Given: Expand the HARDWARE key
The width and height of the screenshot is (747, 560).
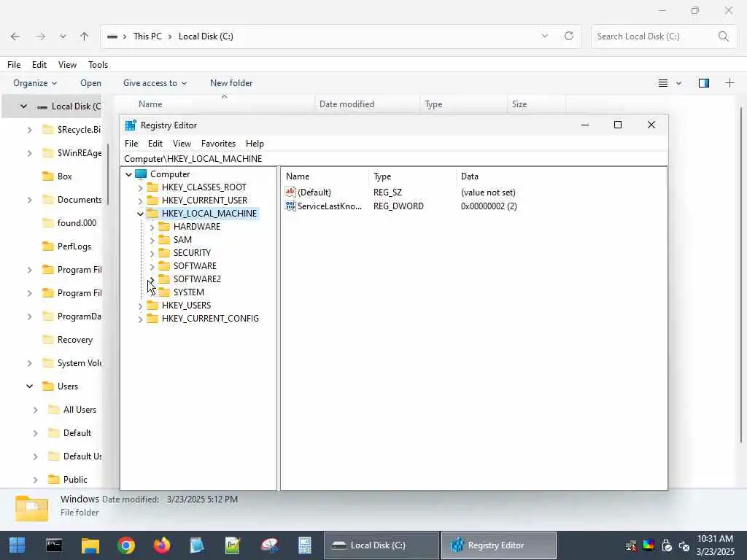Looking at the screenshot, I should click(152, 227).
